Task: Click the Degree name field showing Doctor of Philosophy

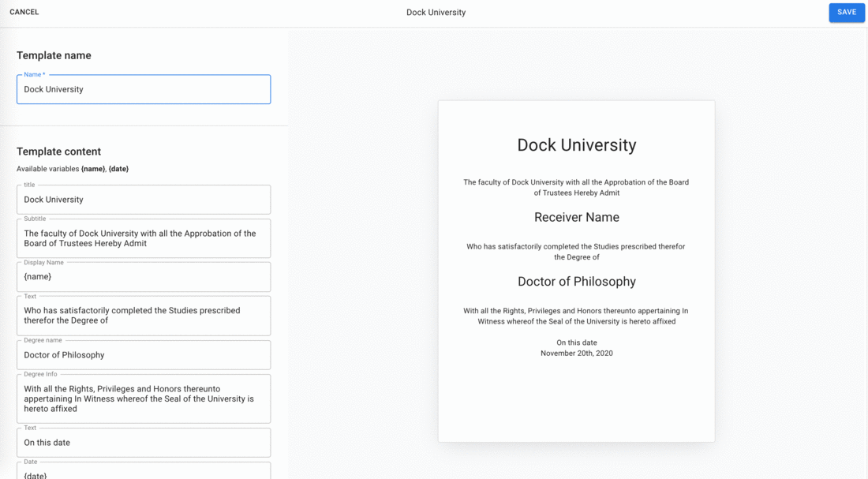Action: click(143, 354)
